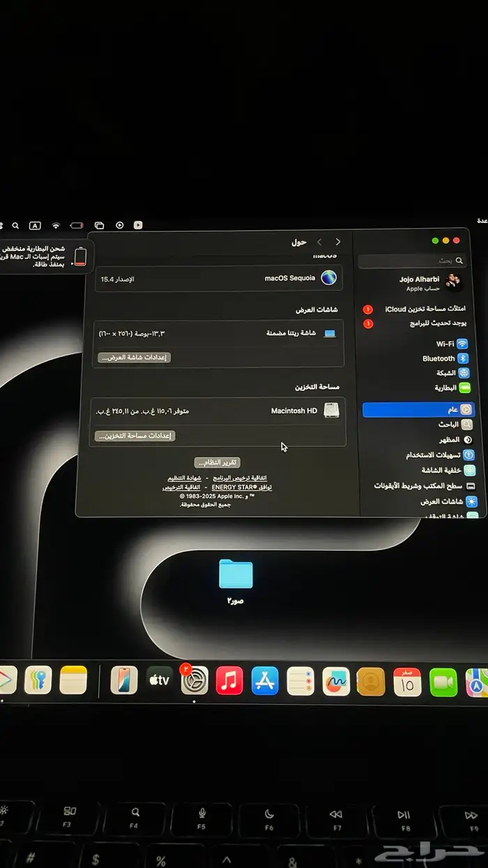This screenshot has height=868, width=488.
Task: Open اتفاقية الترخيص license agreement link
Action: [x=181, y=487]
